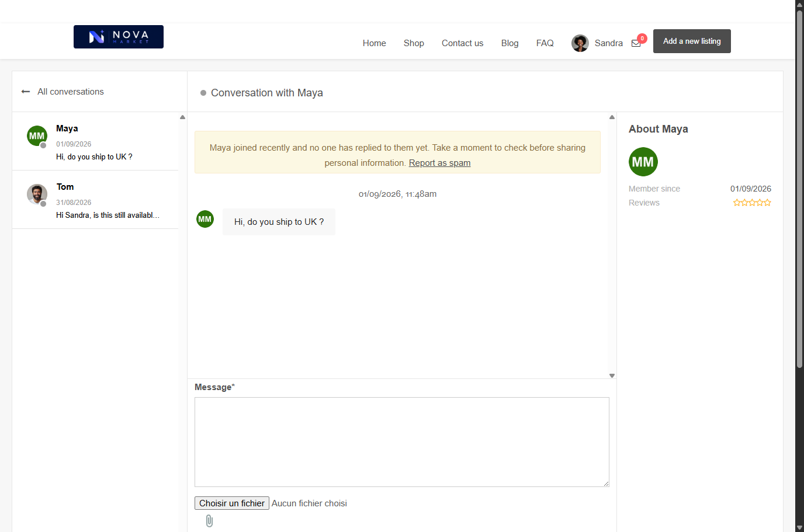Click Tom's avatar photo in conversation list
The width and height of the screenshot is (804, 532).
(x=37, y=194)
